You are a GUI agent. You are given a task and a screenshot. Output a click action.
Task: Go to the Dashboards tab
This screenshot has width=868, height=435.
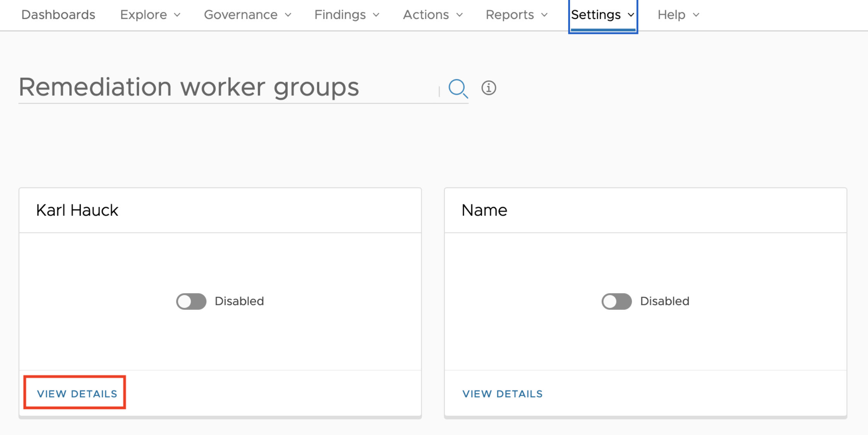tap(58, 15)
